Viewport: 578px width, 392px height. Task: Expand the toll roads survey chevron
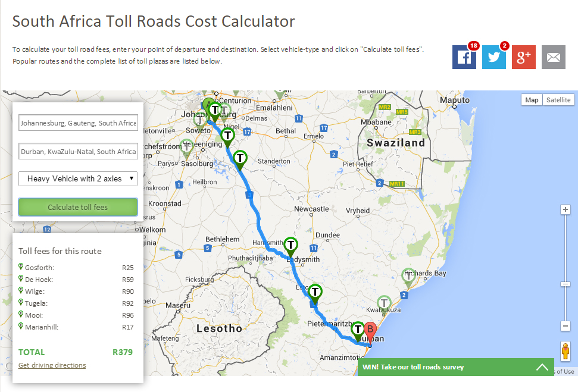coord(542,367)
